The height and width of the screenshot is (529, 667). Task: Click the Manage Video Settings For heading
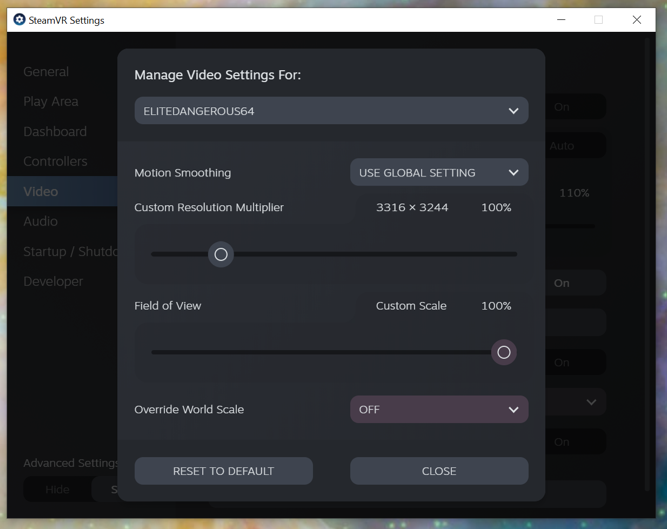point(217,74)
